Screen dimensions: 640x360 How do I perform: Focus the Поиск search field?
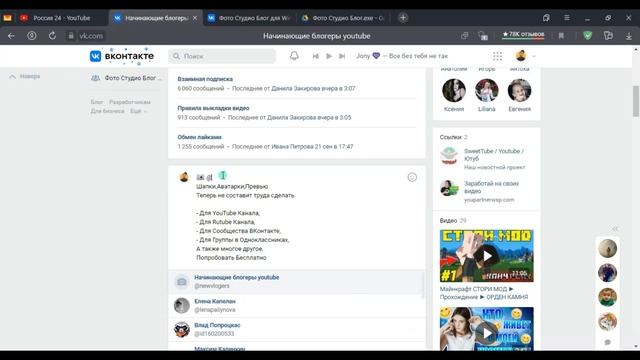point(222,56)
